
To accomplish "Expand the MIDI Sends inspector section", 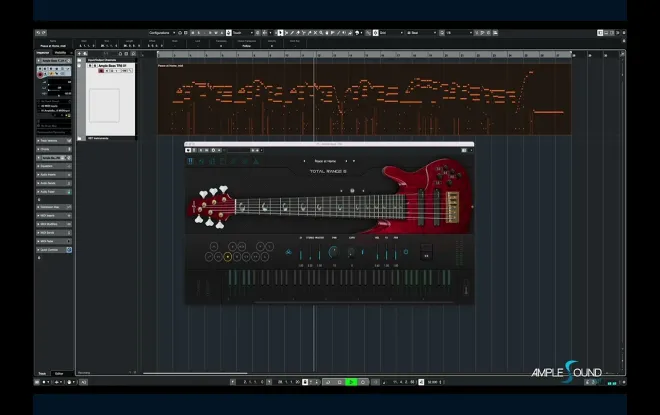I will coord(54,233).
